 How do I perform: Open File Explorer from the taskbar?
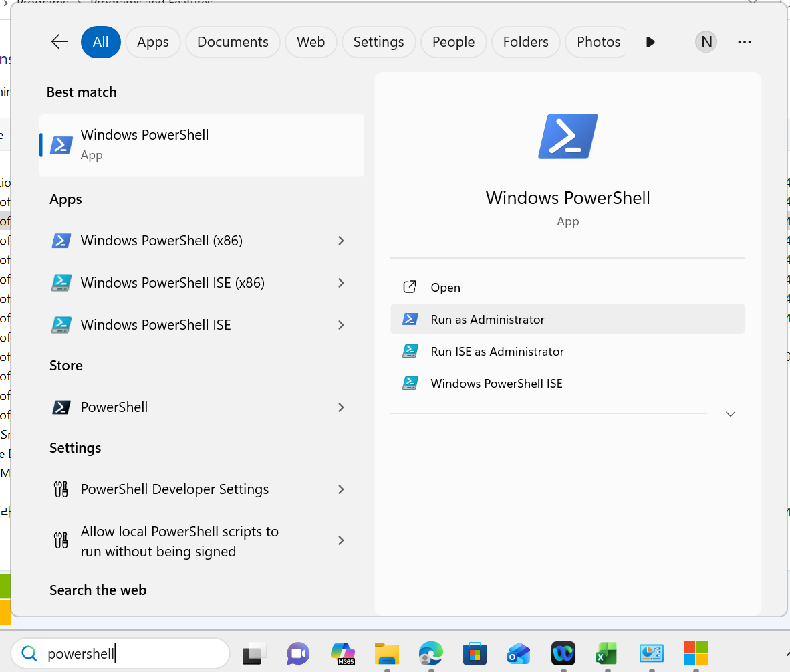(386, 654)
